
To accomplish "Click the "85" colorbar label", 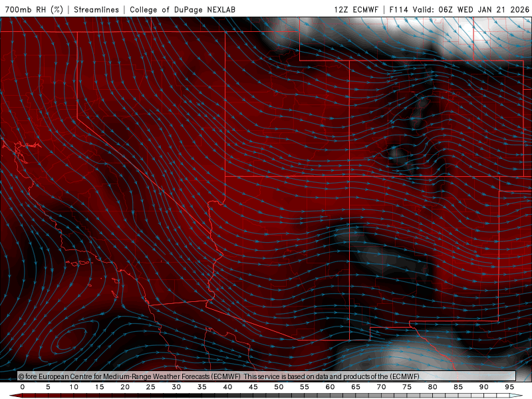I will pos(458,387).
